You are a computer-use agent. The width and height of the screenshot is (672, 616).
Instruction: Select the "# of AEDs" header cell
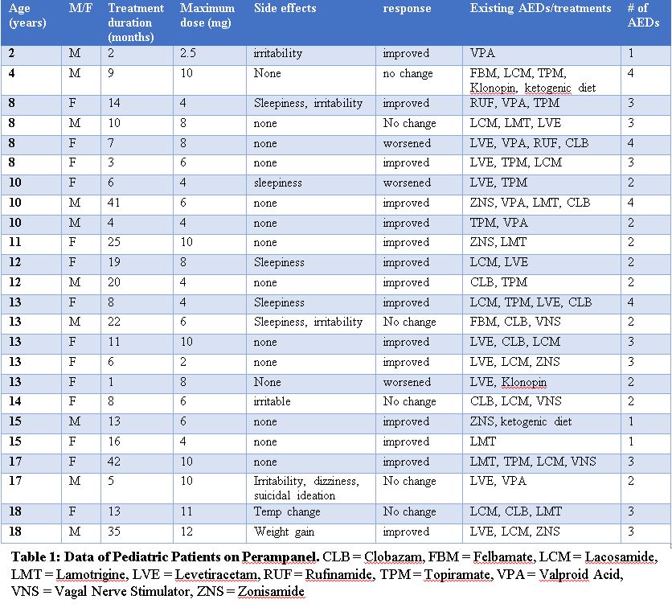(643, 15)
